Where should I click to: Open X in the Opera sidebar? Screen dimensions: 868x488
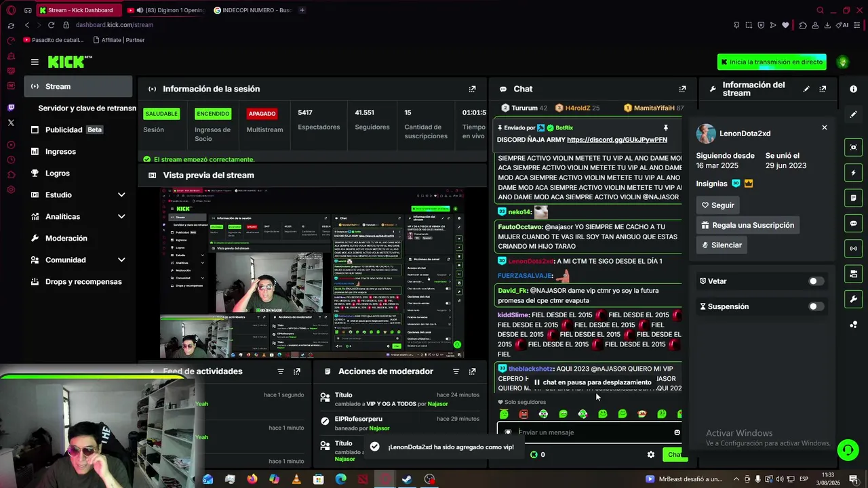pyautogui.click(x=11, y=123)
